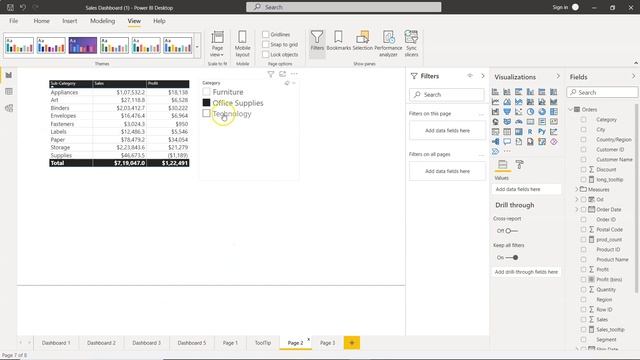
Task: Choose the Line chart visualization
Action: coord(495,102)
